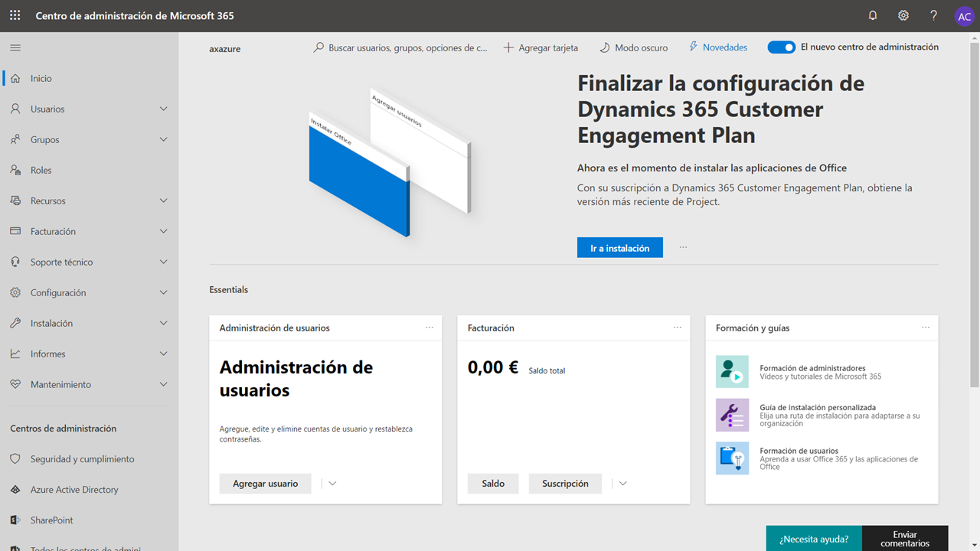Open Azure Active Directory admin center

click(90, 490)
